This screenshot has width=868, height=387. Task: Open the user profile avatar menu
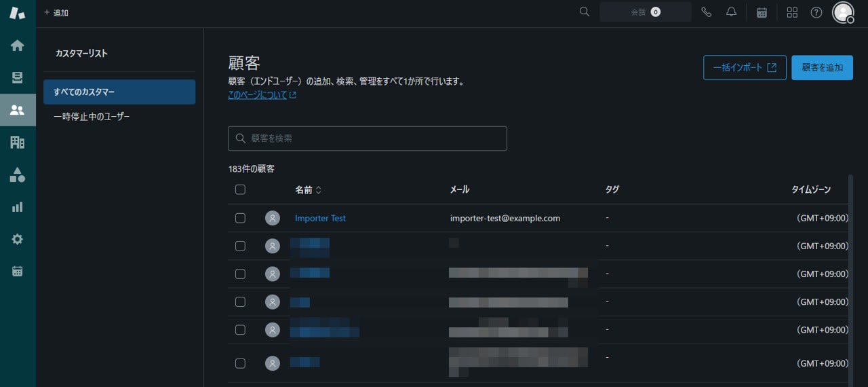pyautogui.click(x=843, y=12)
